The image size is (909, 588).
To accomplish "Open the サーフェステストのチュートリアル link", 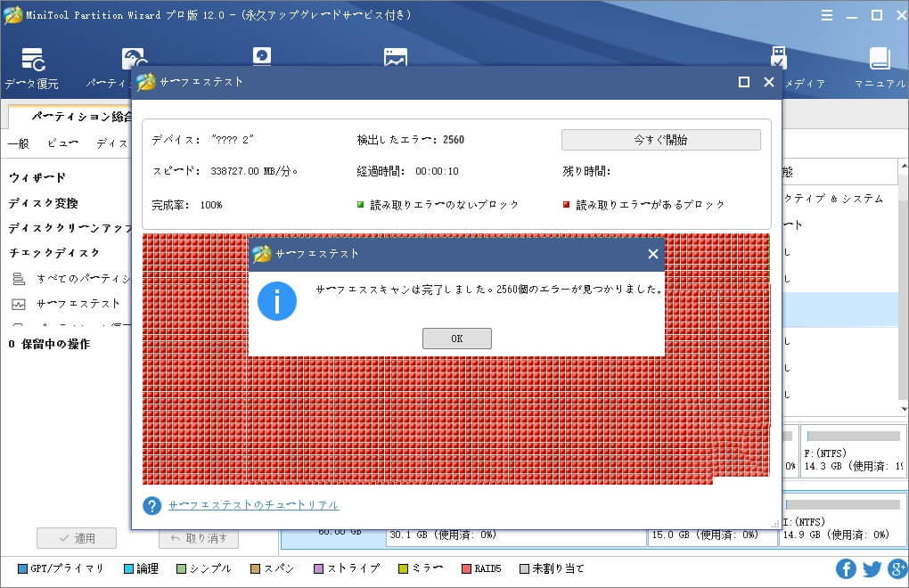I will (x=253, y=505).
